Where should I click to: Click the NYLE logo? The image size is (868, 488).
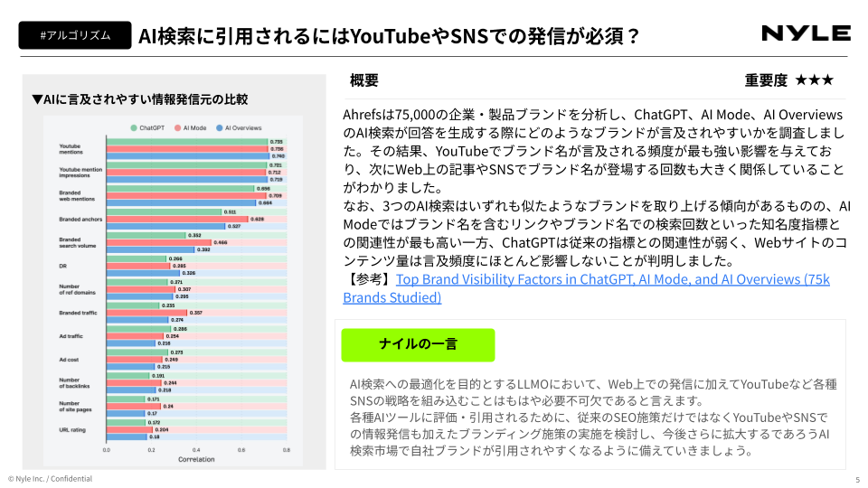(806, 33)
